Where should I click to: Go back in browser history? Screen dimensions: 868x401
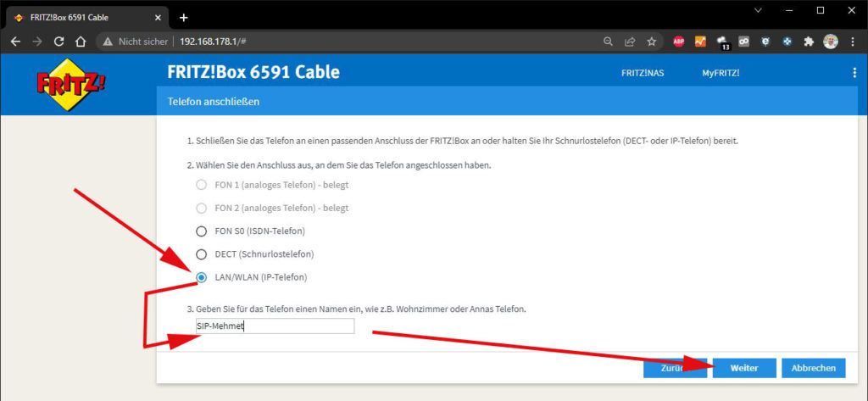click(x=15, y=42)
